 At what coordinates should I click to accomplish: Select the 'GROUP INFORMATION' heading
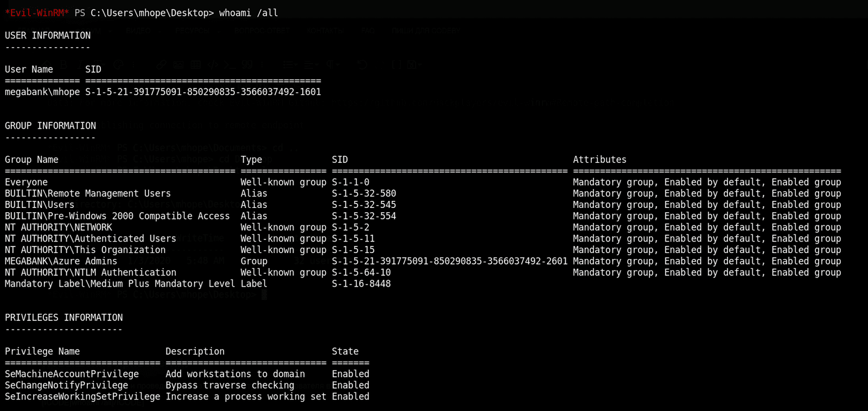pyautogui.click(x=50, y=126)
